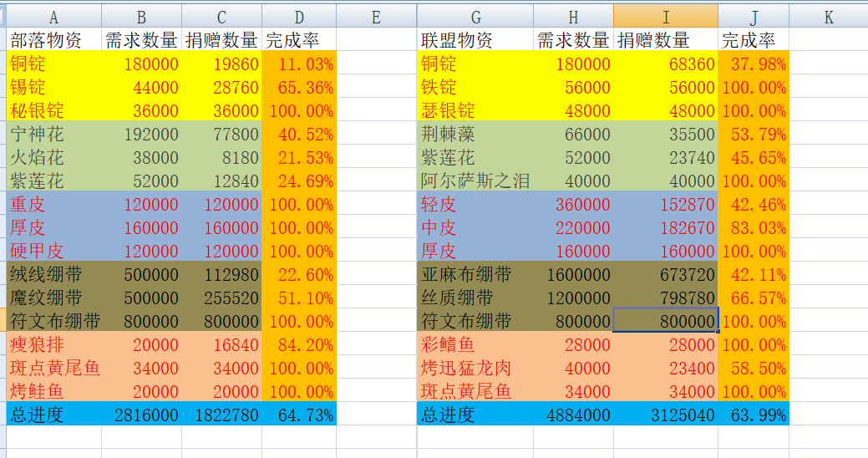The width and height of the screenshot is (868, 458).
Task: Select the cell with value 4884000
Action: (573, 415)
